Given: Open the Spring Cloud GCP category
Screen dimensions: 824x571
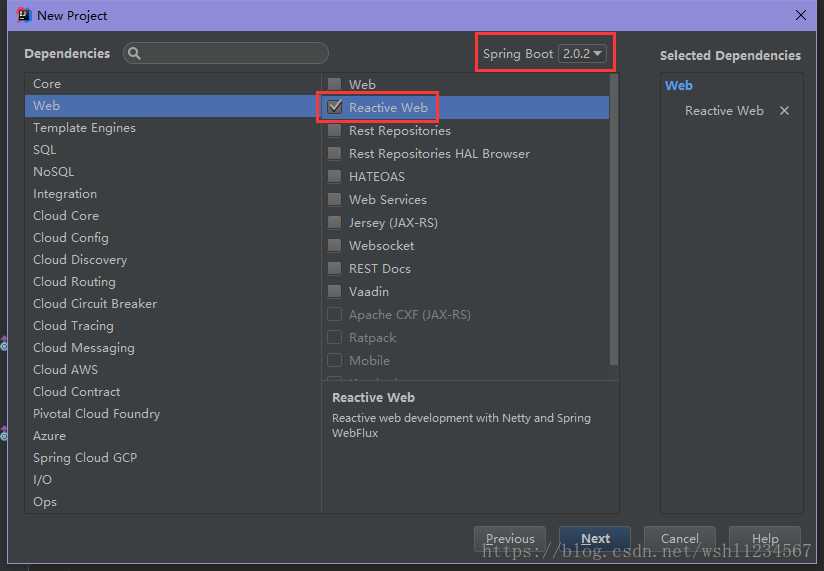Looking at the screenshot, I should 172,458.
